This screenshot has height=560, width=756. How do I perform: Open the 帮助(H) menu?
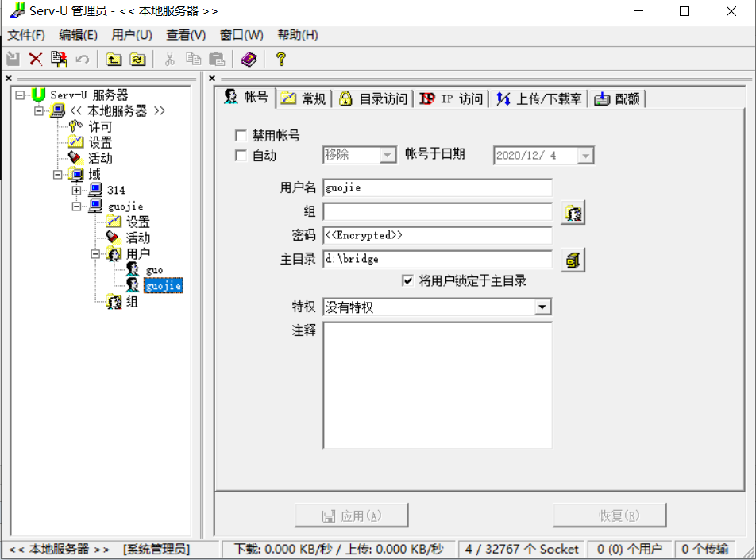[x=298, y=35]
